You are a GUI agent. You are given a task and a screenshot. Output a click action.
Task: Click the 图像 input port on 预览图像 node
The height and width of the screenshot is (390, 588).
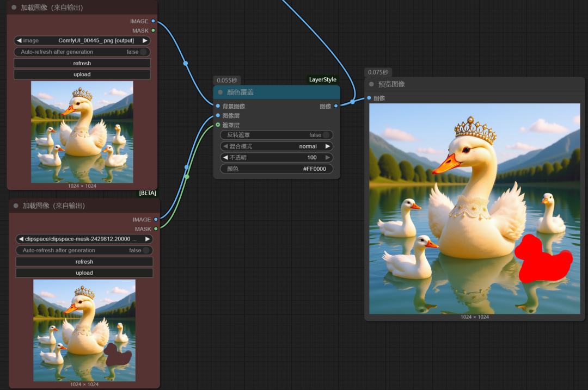[x=369, y=98]
